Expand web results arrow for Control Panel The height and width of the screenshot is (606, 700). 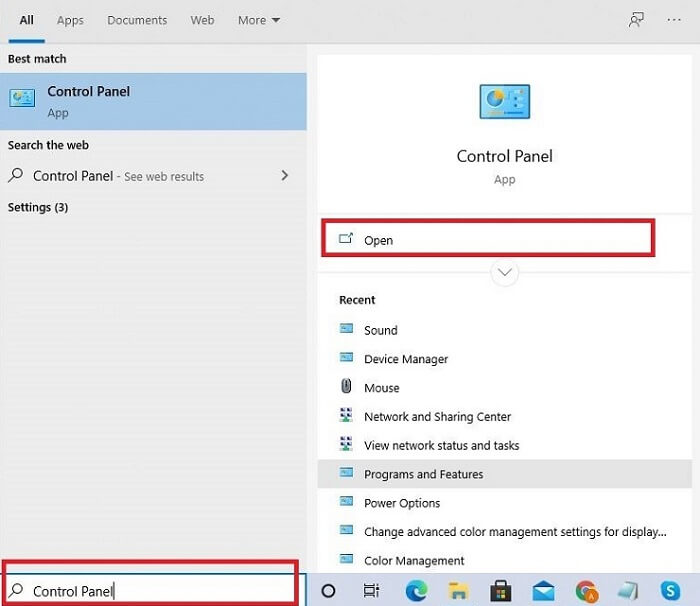click(x=285, y=176)
